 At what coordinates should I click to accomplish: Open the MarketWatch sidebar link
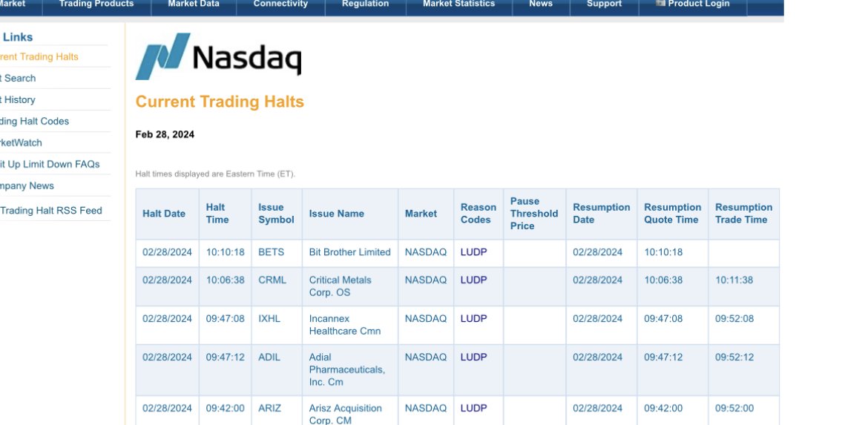point(21,142)
